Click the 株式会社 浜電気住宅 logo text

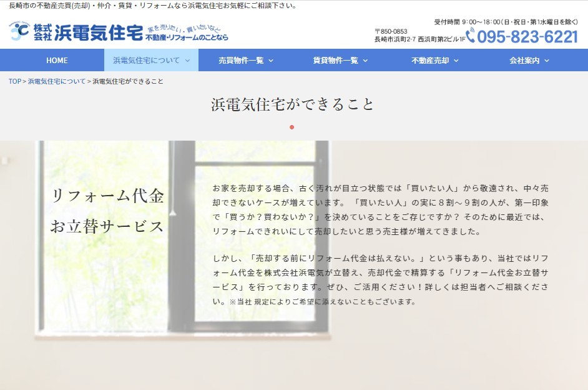coord(87,32)
